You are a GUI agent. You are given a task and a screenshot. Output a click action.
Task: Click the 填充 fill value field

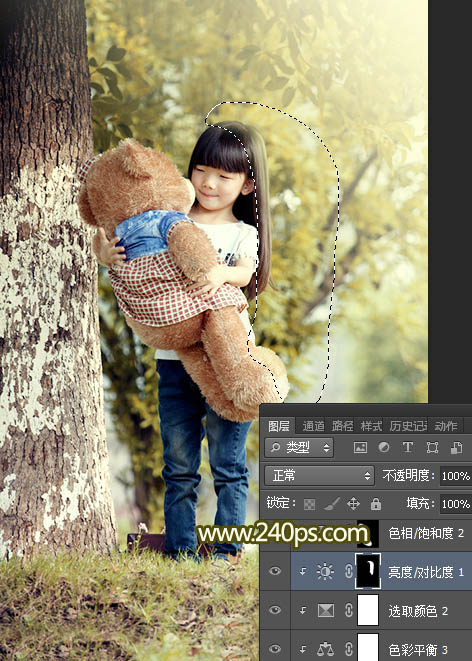456,504
